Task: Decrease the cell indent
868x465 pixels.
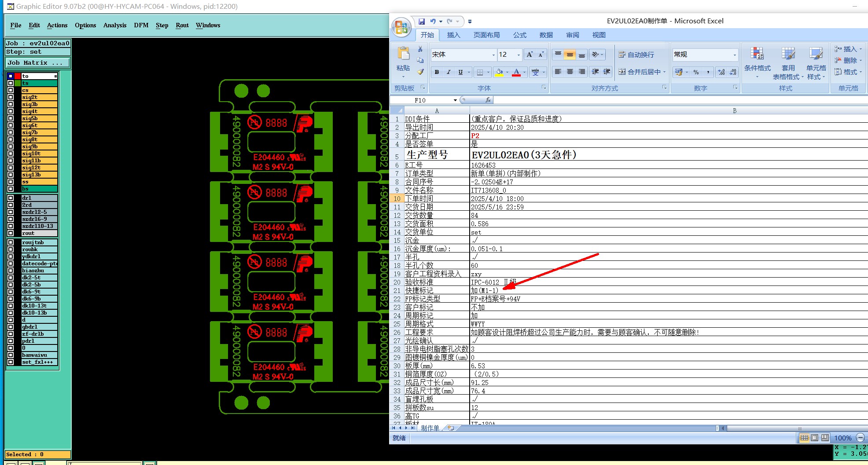Action: click(x=595, y=72)
